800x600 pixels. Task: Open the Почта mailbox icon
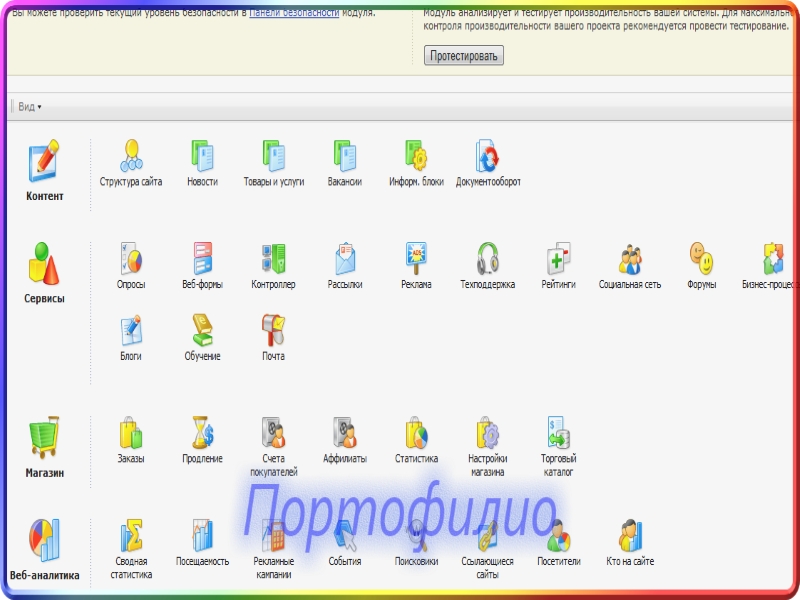[274, 331]
